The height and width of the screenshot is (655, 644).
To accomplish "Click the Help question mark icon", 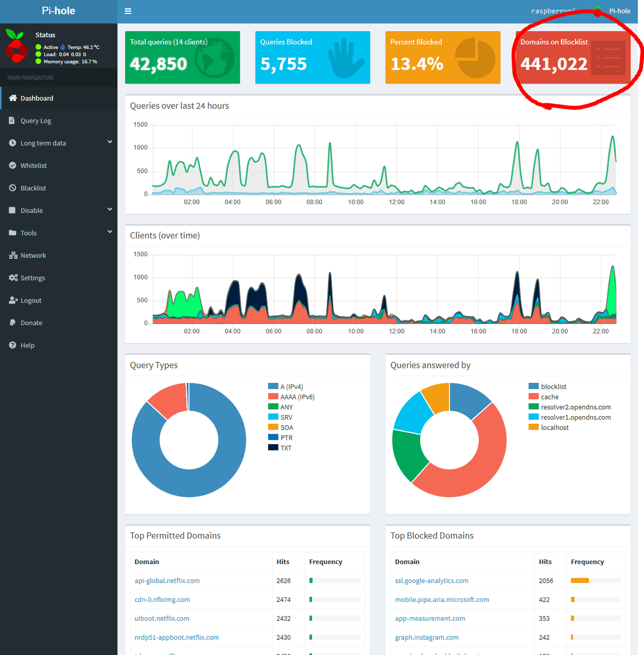I will 12,345.
